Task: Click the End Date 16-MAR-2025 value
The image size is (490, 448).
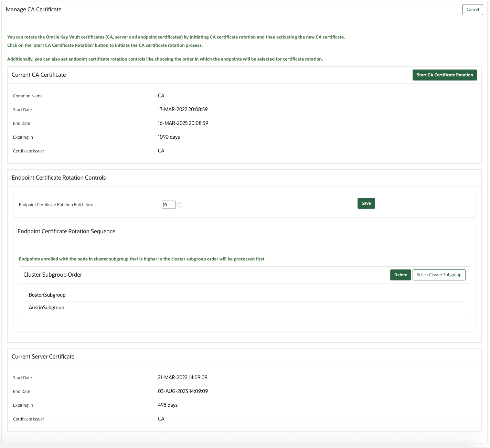Action: pos(183,123)
